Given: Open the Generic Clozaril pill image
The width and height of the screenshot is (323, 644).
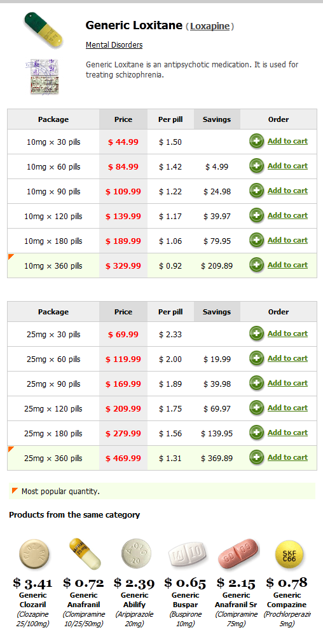Looking at the screenshot, I should (x=34, y=554).
